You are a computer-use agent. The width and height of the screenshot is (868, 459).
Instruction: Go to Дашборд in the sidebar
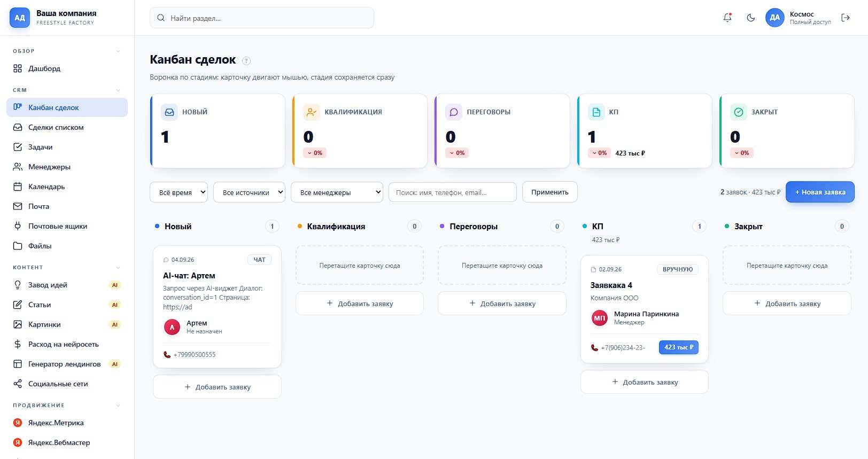(67, 68)
